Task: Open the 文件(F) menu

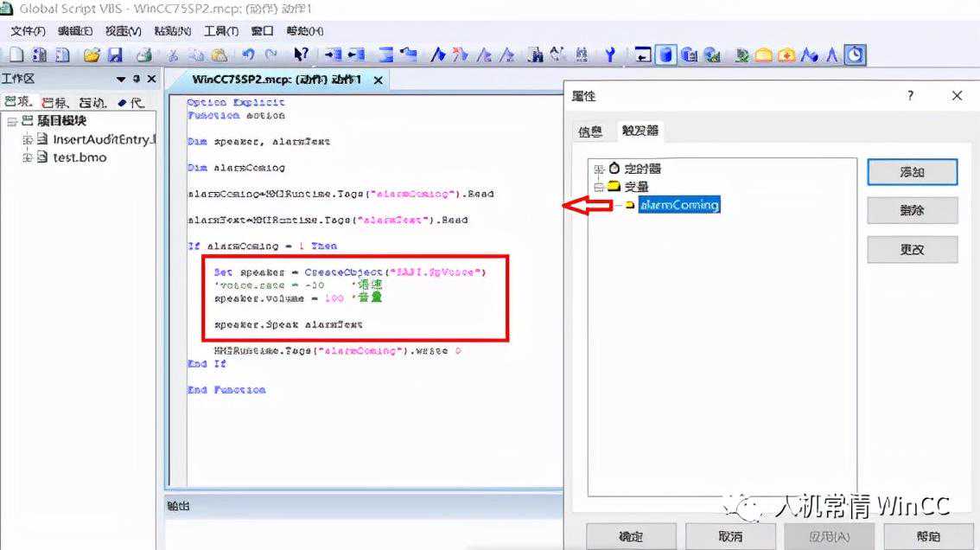Action: pos(28,31)
